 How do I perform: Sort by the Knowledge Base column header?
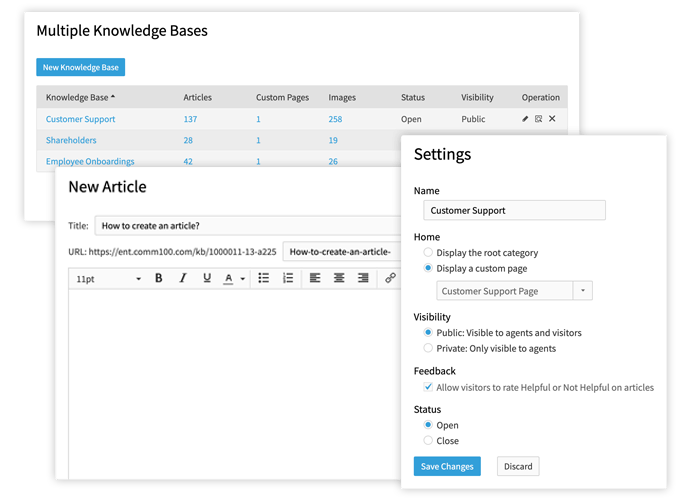80,97
